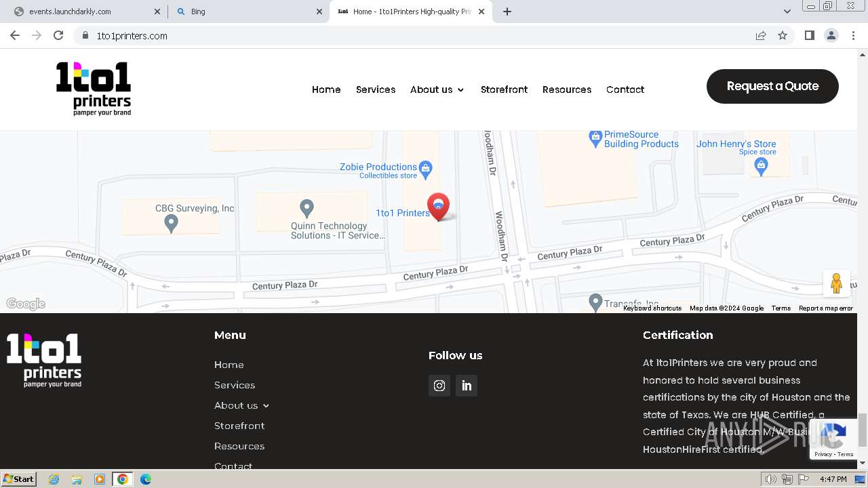Click the Request a Quote button
Image resolution: width=868 pixels, height=488 pixels.
pyautogui.click(x=772, y=86)
